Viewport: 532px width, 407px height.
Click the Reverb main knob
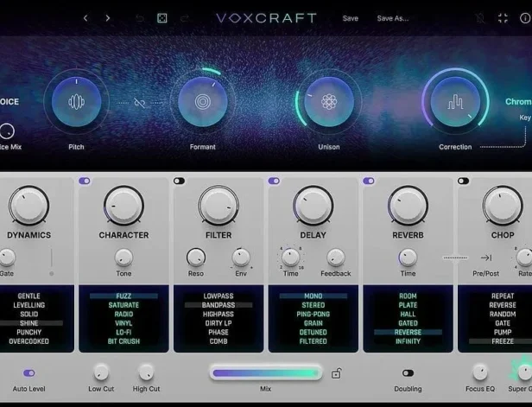click(408, 206)
